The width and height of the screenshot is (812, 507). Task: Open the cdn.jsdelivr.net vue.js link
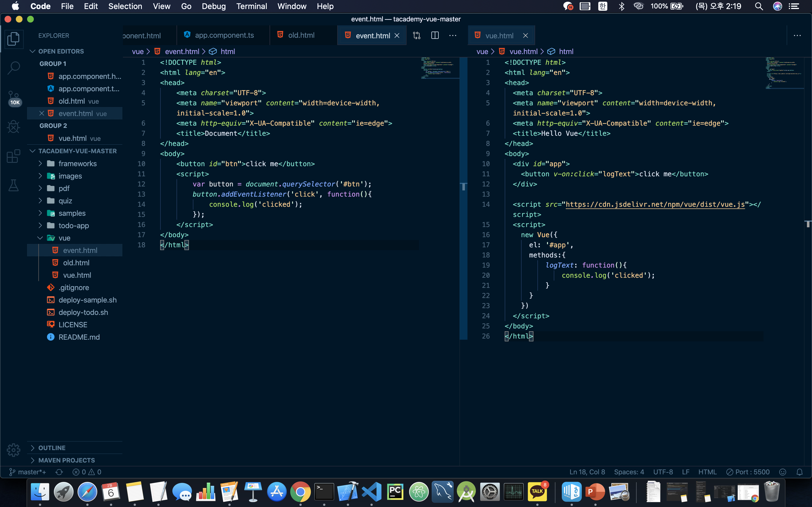point(655,204)
